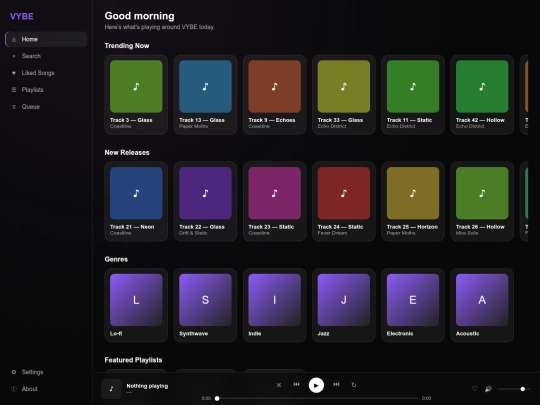Viewport: 540px width, 405px height.
Task: Click the Liked Songs heart icon
Action: [x=14, y=73]
